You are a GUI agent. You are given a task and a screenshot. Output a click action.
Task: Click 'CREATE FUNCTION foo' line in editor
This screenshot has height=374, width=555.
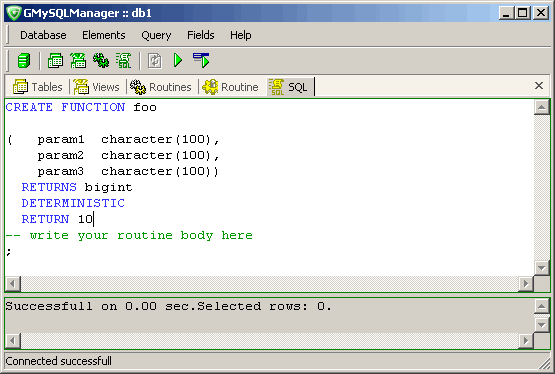[81, 107]
